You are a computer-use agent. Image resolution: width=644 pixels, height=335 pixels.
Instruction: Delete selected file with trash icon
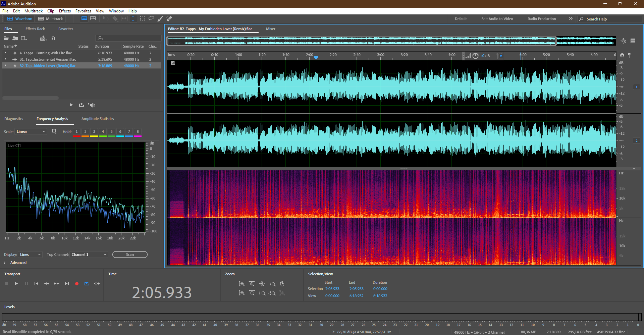(x=53, y=38)
